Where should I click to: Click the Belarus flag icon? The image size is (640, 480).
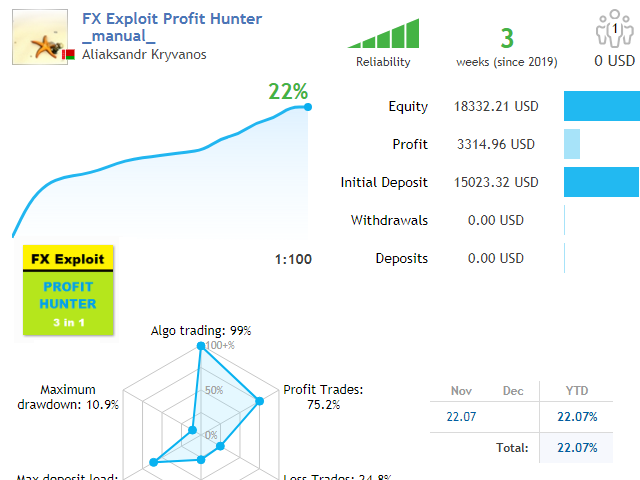[68, 55]
